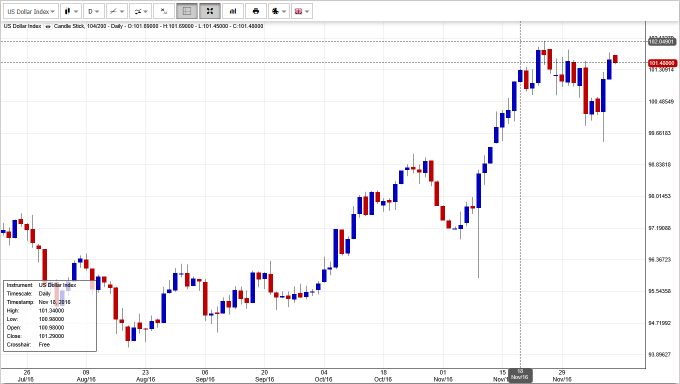Click the High 101.34000 row
The image size is (680, 384).
35,311
